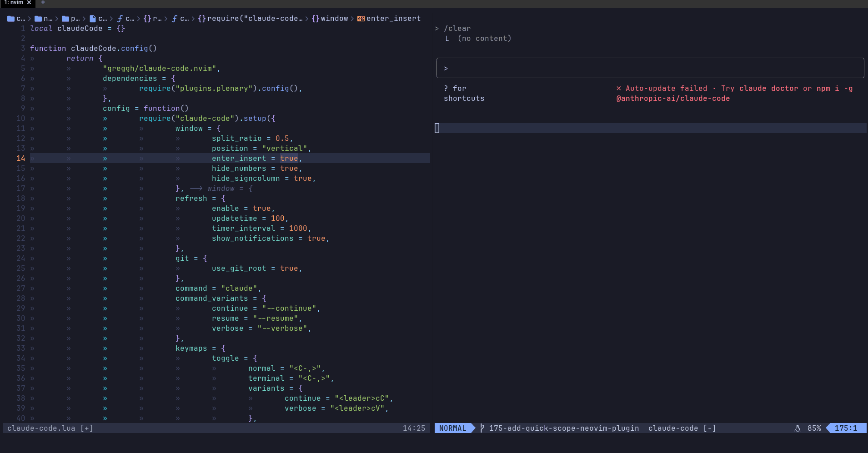Click 'show_notifications = true' line
Screen dimensions: 868x453
[269, 239]
